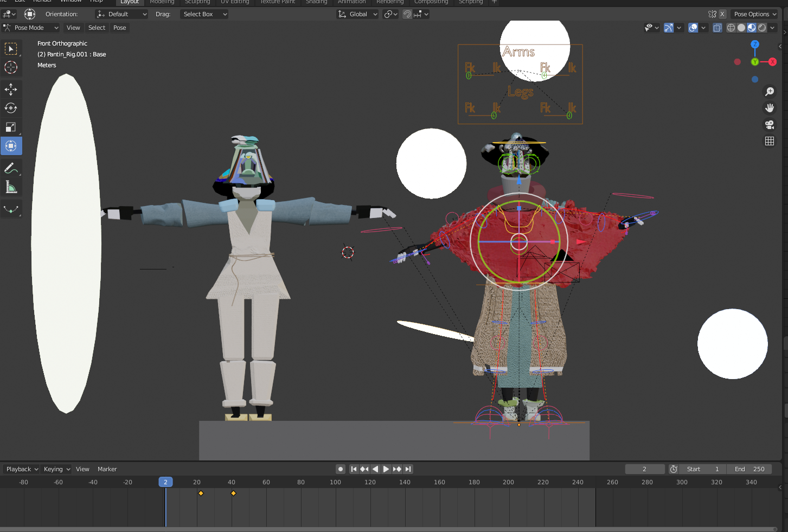Open Global transform orientation dropdown
Image resolution: width=788 pixels, height=532 pixels.
pos(358,14)
